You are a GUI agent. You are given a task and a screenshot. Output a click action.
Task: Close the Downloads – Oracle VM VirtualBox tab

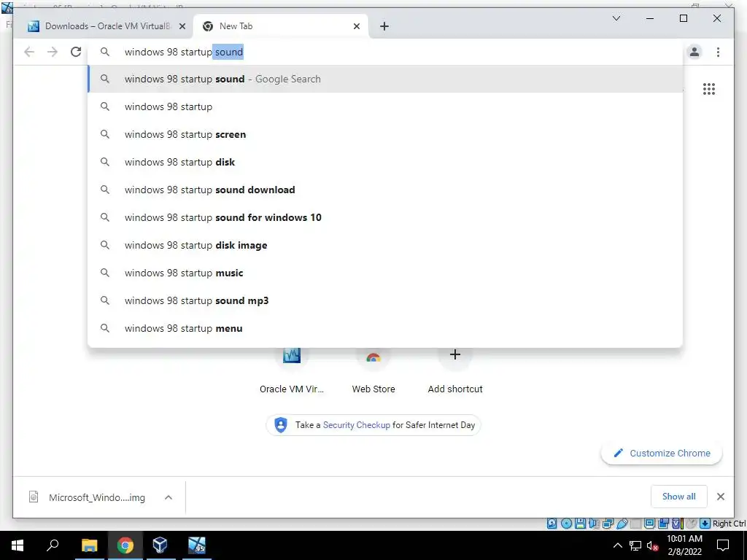pyautogui.click(x=182, y=26)
